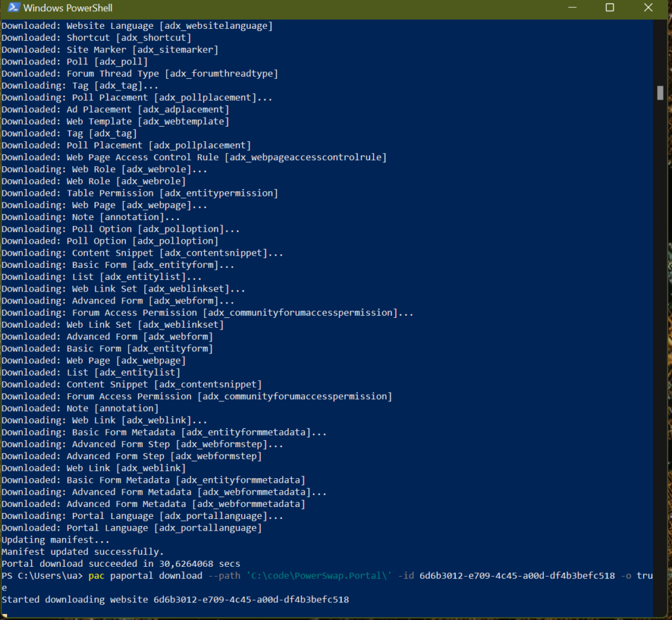Pick the 'Downloaded: Advanced Form Step [adx_webformstep]' line
The image size is (672, 620).
pos(132,456)
